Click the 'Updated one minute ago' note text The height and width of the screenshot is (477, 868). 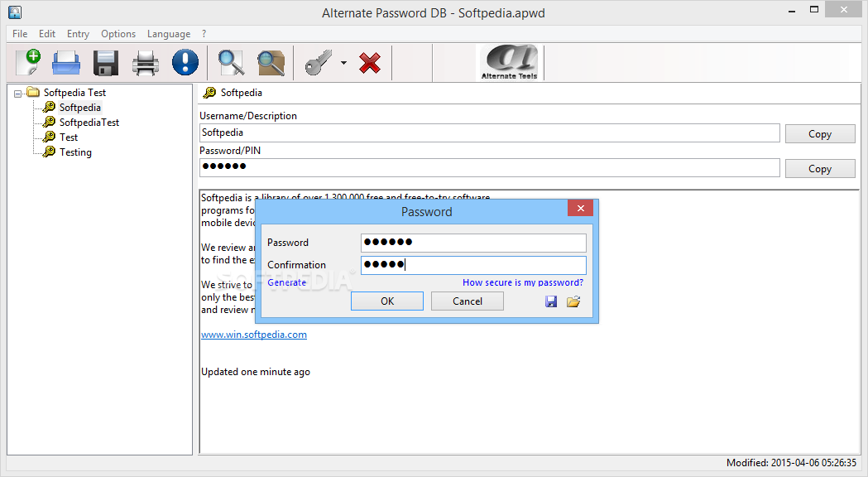255,372
